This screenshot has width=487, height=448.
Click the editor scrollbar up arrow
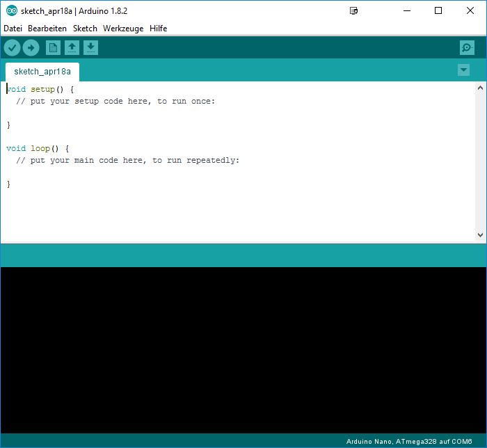pyautogui.click(x=480, y=88)
